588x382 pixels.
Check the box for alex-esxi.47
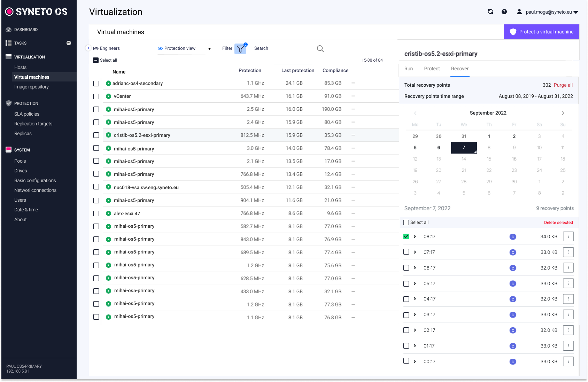96,213
